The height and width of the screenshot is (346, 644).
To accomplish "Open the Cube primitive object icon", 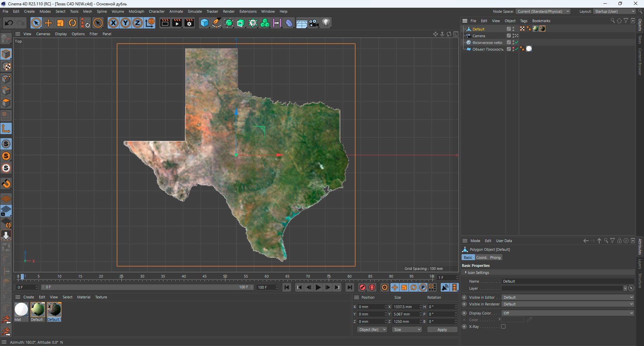I will (x=204, y=23).
